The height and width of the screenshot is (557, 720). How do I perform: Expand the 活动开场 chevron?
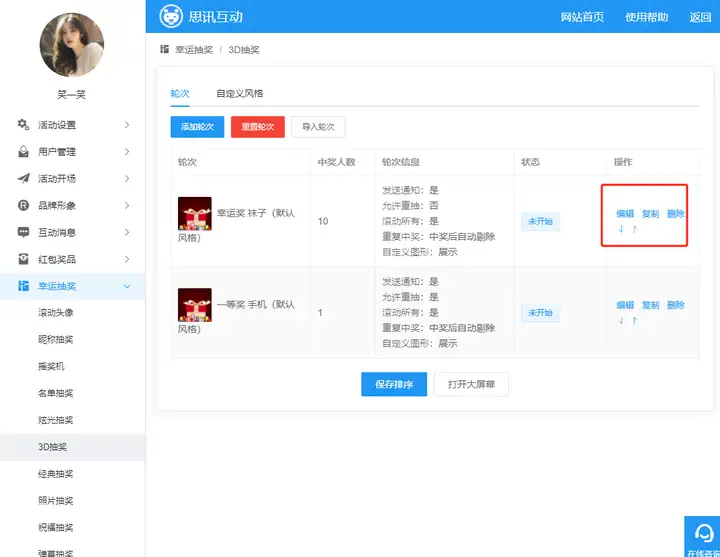tap(127, 179)
